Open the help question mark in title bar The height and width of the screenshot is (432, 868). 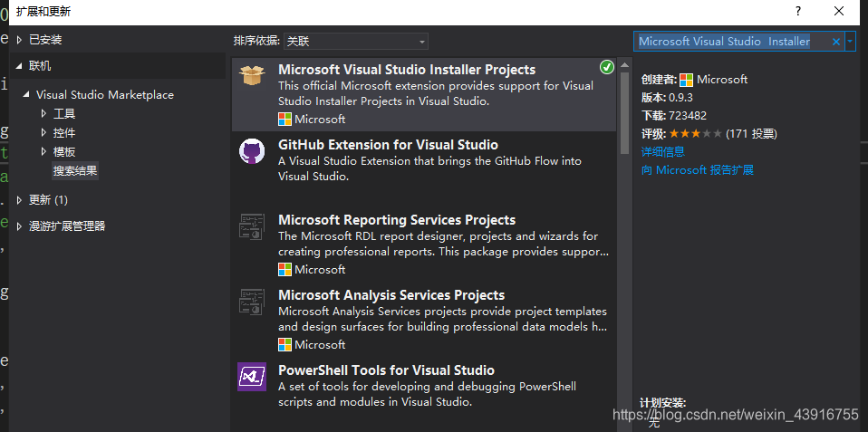coord(798,11)
